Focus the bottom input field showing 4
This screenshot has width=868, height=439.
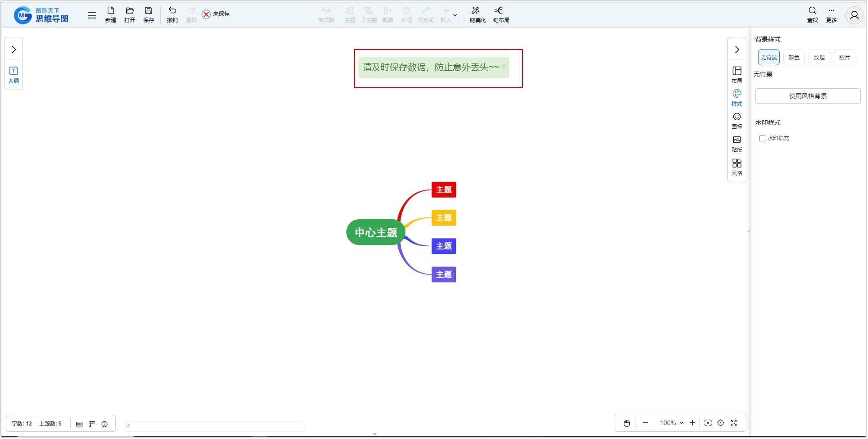pos(215,426)
